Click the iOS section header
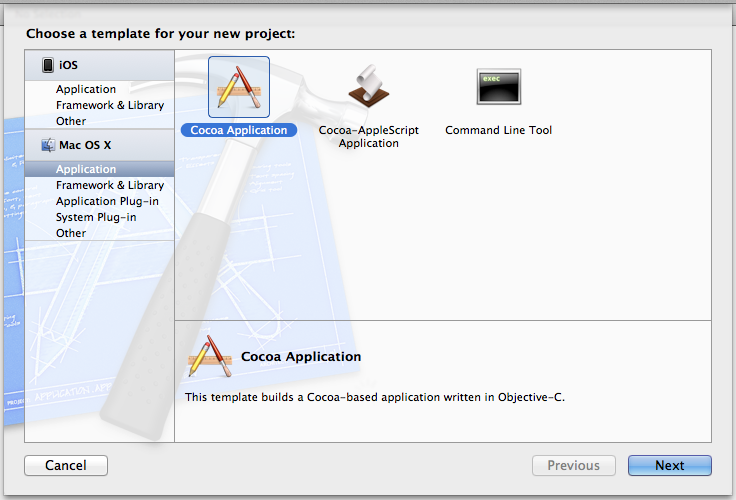The image size is (736, 500). 100,65
